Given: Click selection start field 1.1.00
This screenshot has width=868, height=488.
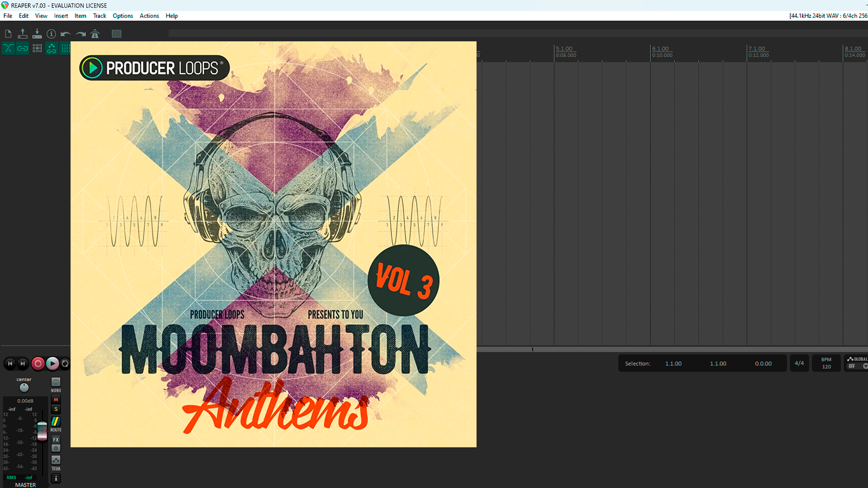Looking at the screenshot, I should [674, 363].
